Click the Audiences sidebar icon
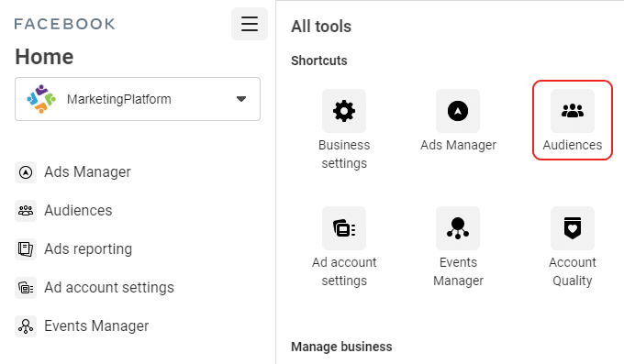The image size is (624, 364). pyautogui.click(x=26, y=211)
